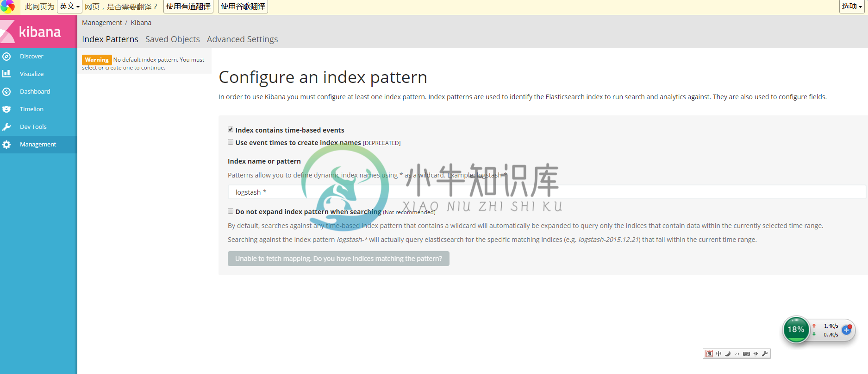
Task: Toggle half/full-width moon icon in IME bar
Action: (x=728, y=354)
